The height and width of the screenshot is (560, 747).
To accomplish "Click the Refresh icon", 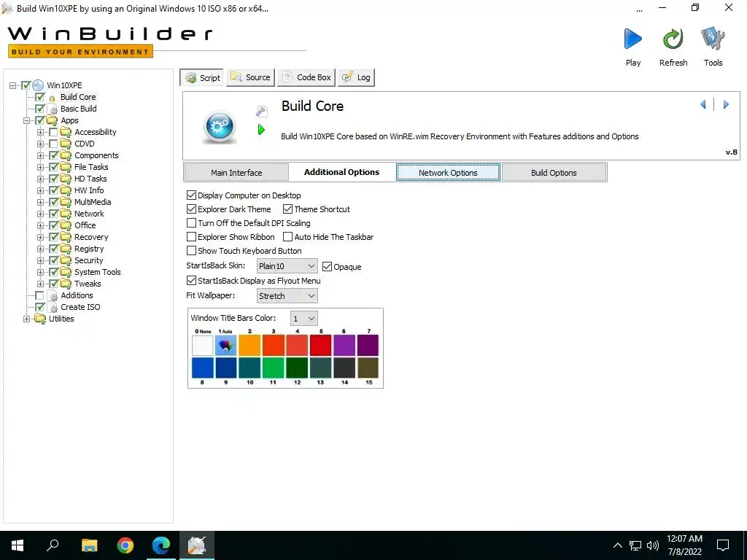I will click(x=673, y=39).
